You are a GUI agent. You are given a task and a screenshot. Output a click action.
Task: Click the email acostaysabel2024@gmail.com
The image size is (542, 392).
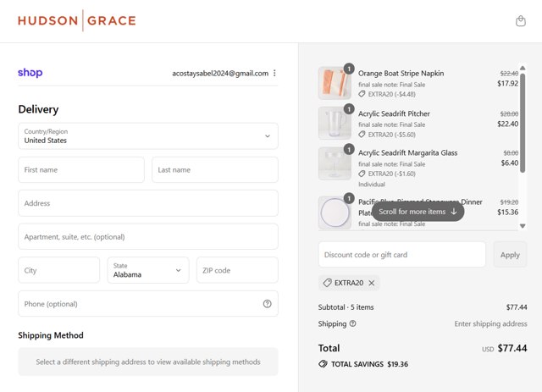pyautogui.click(x=220, y=74)
